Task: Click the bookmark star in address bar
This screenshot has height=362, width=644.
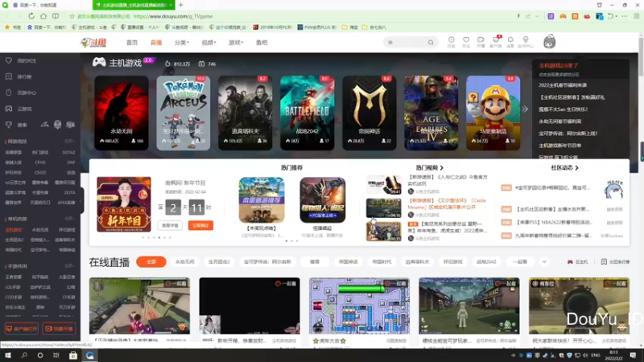Action: (72, 16)
